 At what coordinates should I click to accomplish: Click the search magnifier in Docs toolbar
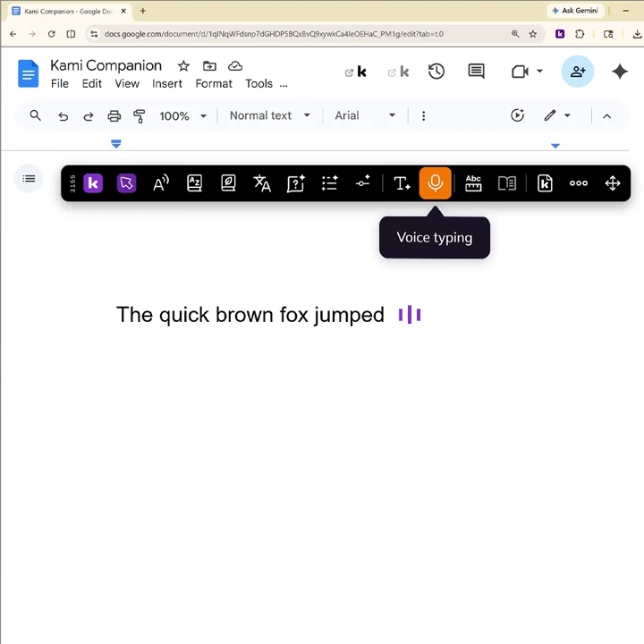[x=35, y=115]
